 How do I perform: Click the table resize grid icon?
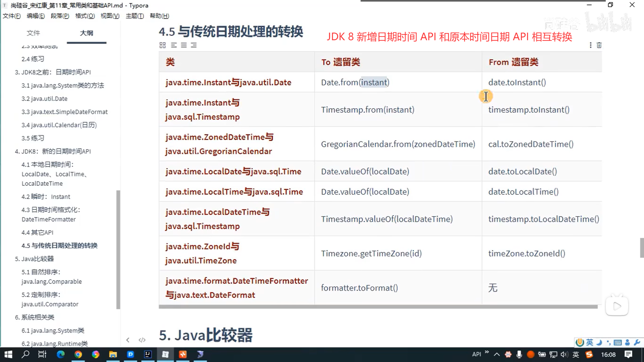click(x=162, y=45)
